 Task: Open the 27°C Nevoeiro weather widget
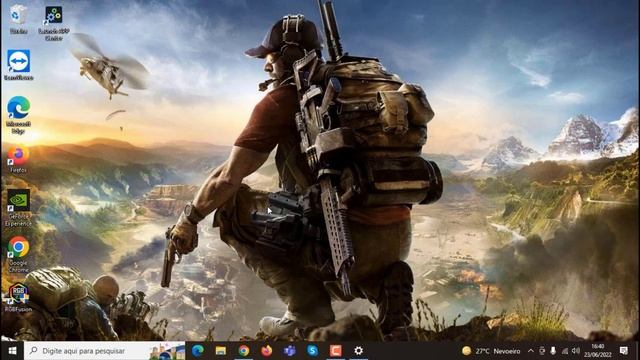[491, 351]
